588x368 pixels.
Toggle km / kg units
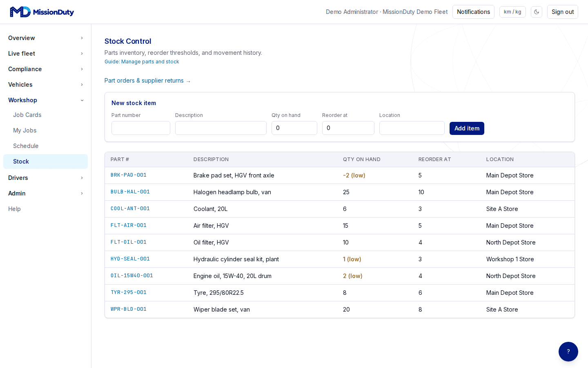[x=512, y=12]
